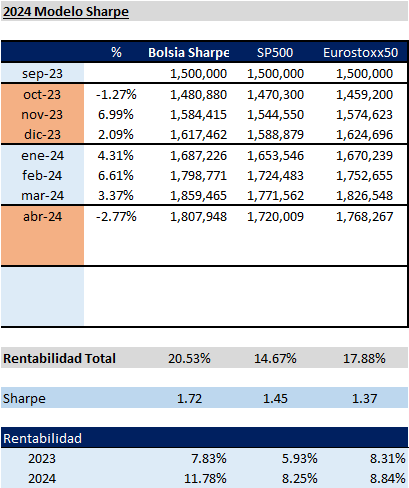Click the 2.09% cell

pos(116,135)
